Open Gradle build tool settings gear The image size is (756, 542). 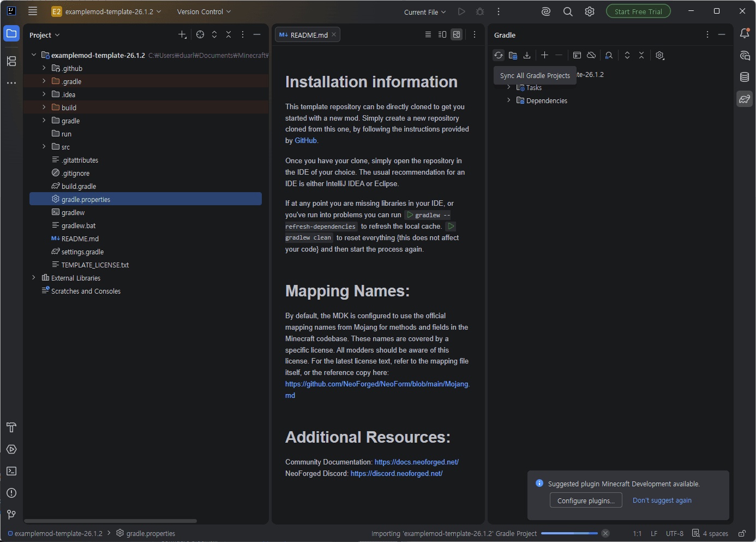(x=660, y=55)
